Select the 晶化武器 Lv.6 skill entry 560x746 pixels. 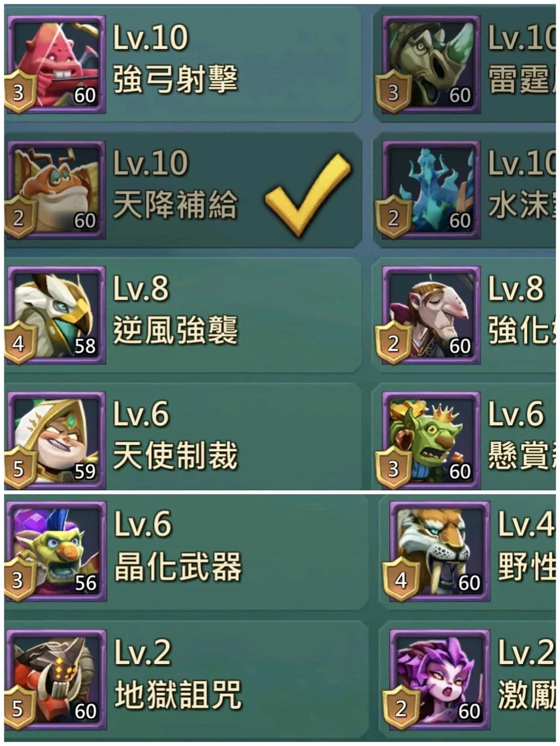tap(185, 551)
